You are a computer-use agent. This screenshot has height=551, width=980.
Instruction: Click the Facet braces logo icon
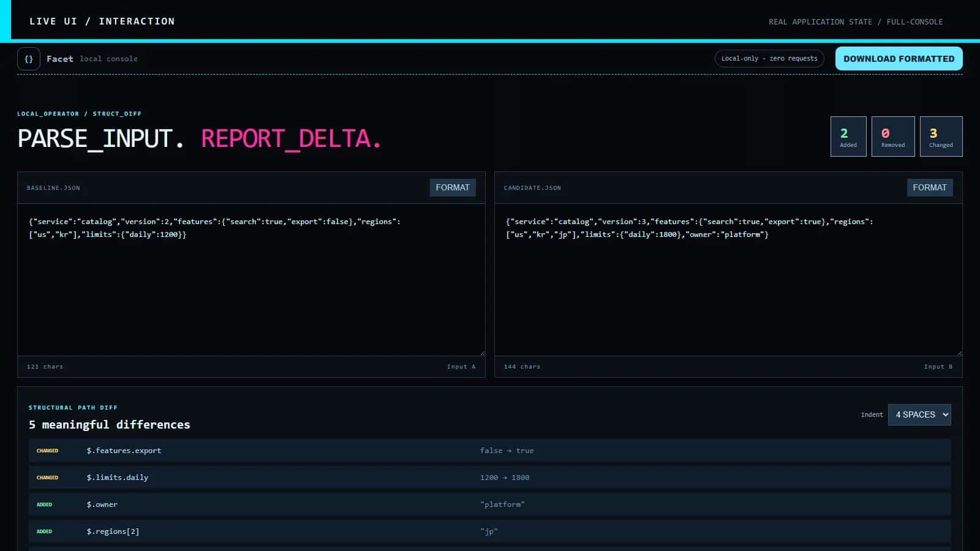(x=29, y=59)
